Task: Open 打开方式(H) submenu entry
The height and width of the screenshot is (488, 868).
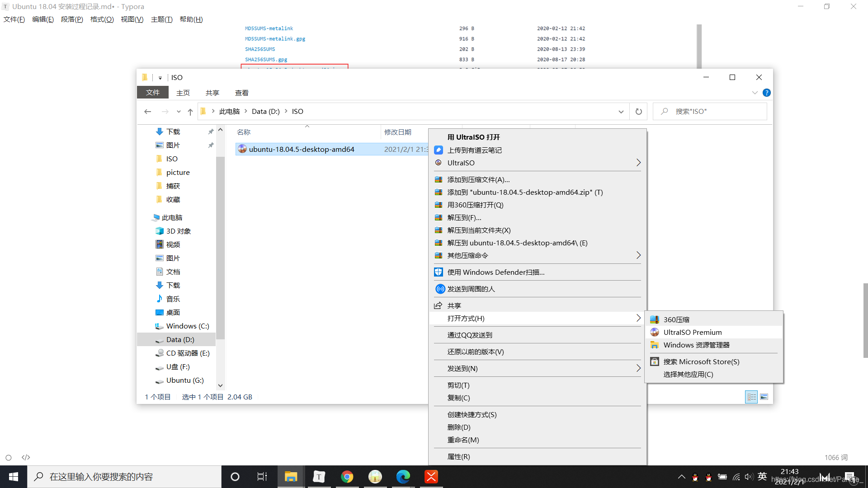Action: [537, 318]
